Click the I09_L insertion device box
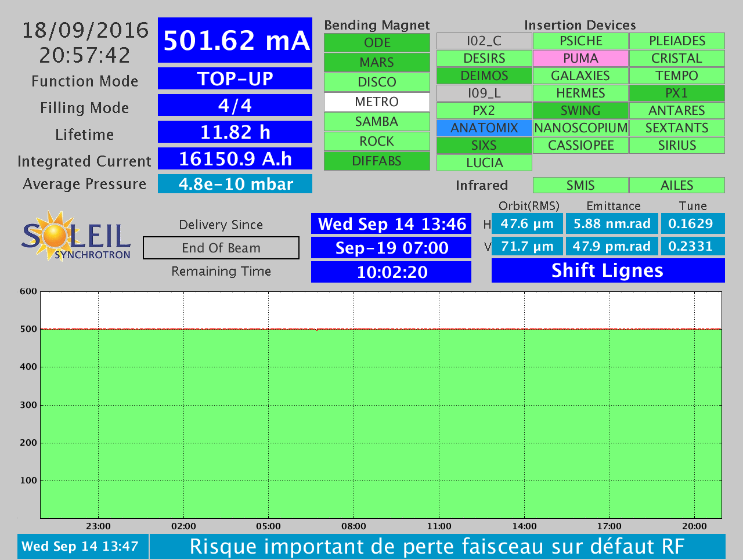The height and width of the screenshot is (560, 743). pos(484,93)
